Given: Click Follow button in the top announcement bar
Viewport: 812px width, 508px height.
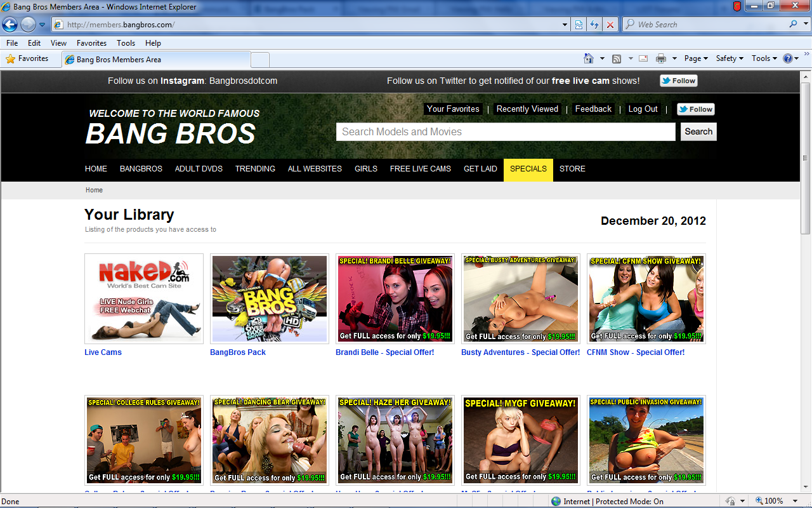Looking at the screenshot, I should [x=679, y=81].
